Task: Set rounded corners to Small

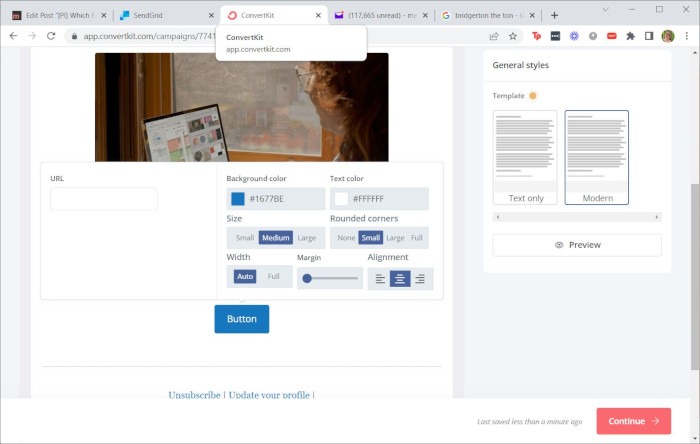Action: (371, 238)
